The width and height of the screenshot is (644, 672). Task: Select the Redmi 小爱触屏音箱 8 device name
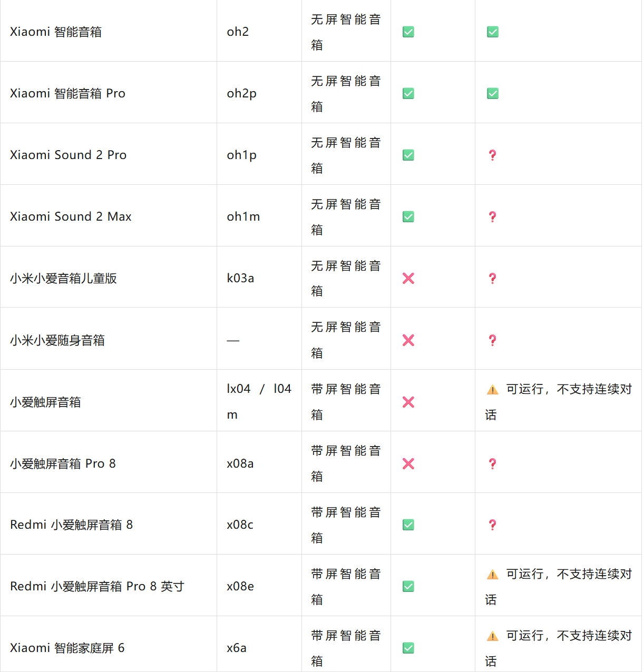pos(72,525)
